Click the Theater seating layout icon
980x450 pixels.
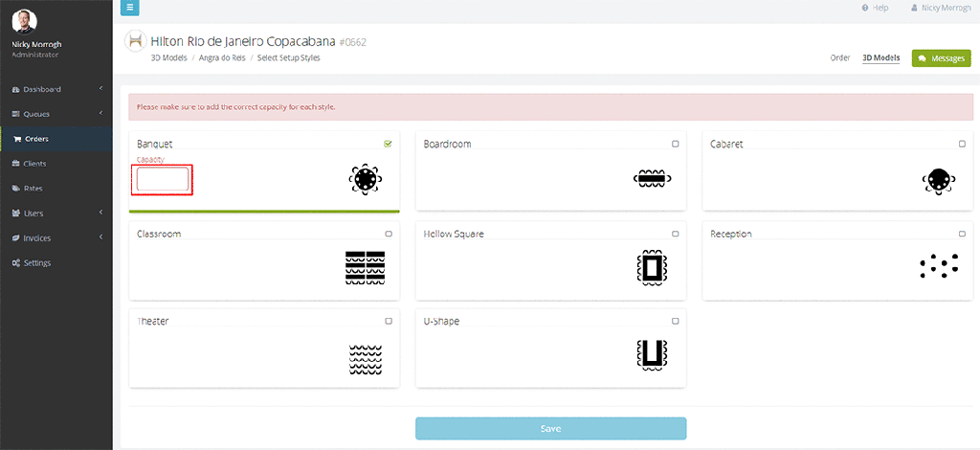coord(365,359)
